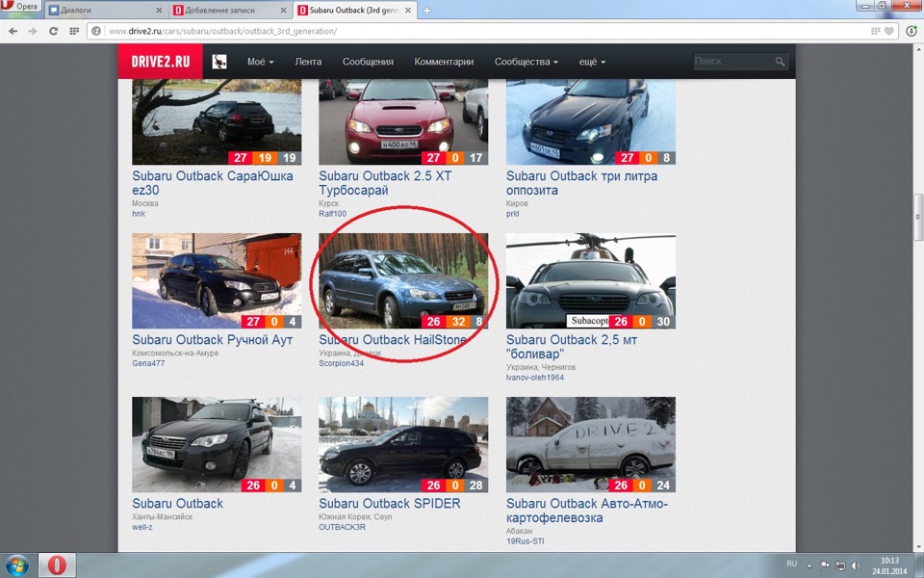
Task: Click the browser forward arrow
Action: point(33,31)
